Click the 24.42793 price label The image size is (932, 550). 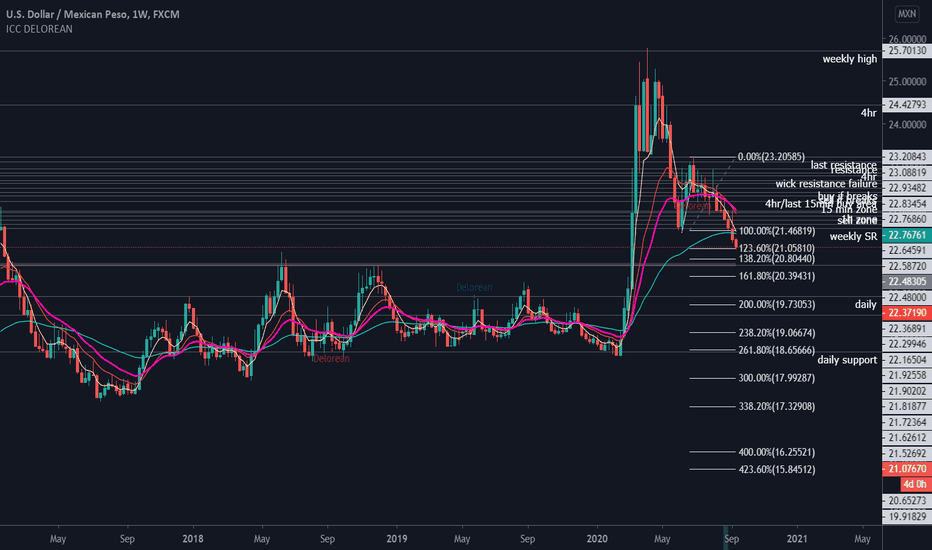[907, 105]
